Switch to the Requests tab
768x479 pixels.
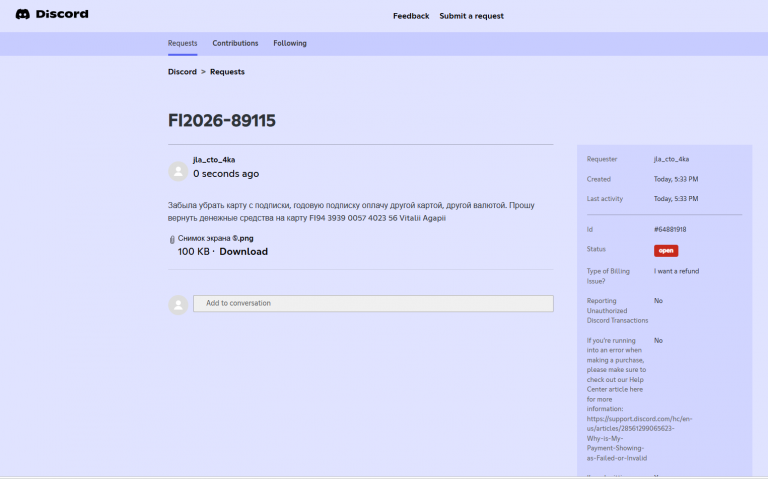182,44
